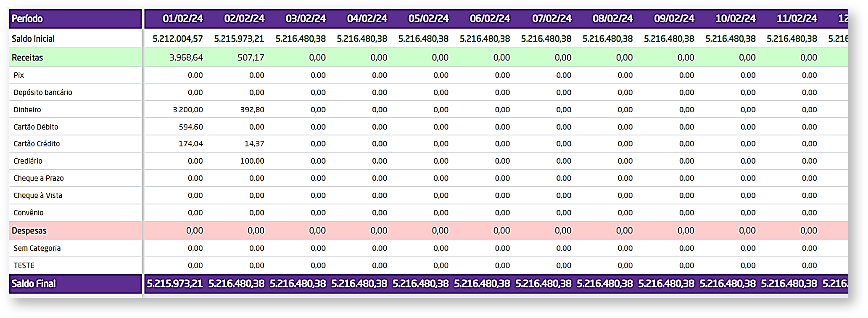The height and width of the screenshot is (318, 868).
Task: Select the 01/02/24 column header
Action: click(x=183, y=19)
